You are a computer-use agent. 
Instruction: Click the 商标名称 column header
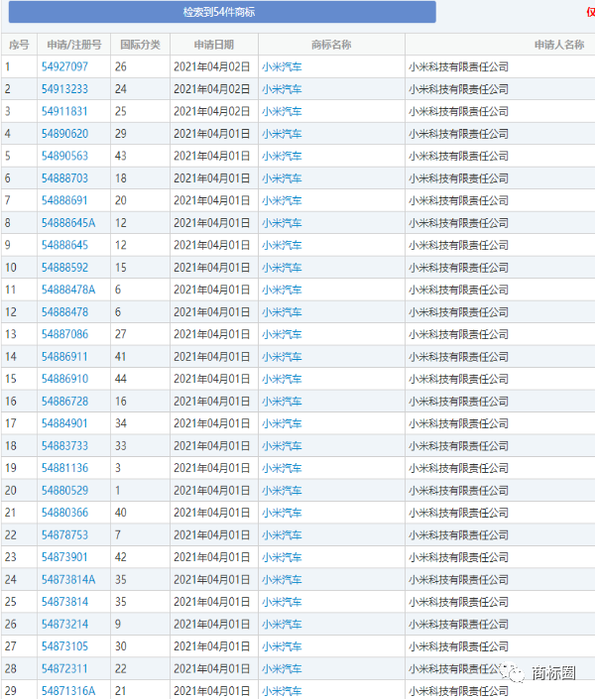pos(331,45)
